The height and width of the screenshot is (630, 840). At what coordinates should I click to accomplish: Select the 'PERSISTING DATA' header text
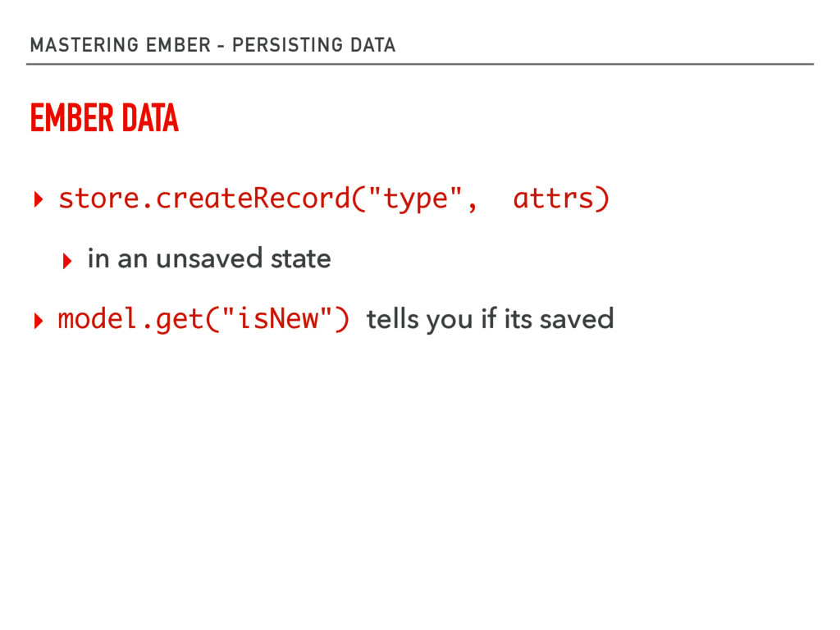[313, 45]
